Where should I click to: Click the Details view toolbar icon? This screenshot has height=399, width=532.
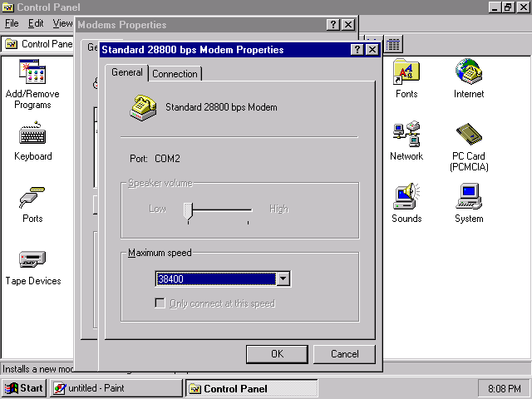[x=393, y=44]
